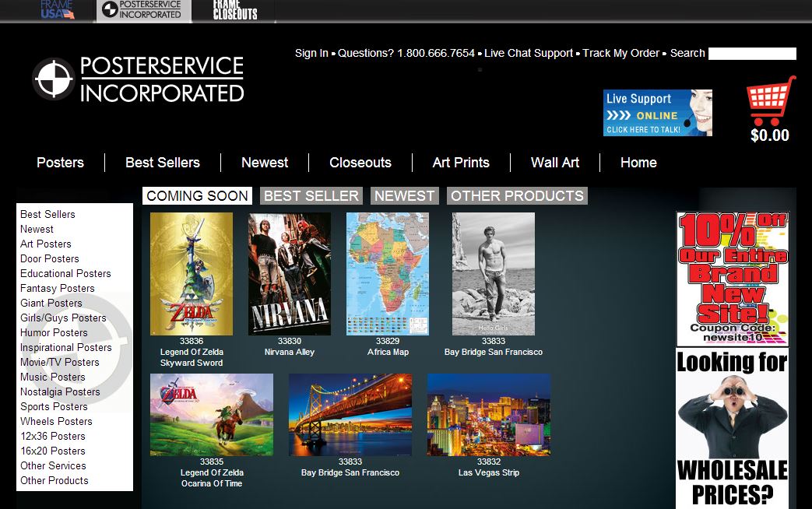
Task: Open the Africa Map poster thumbnail
Action: click(x=388, y=274)
